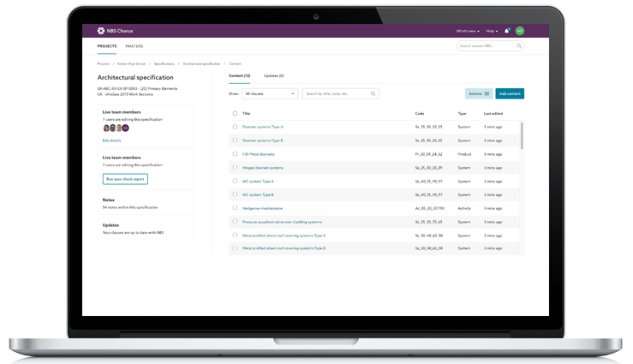Switch to the PROJECTS tab

pyautogui.click(x=107, y=46)
